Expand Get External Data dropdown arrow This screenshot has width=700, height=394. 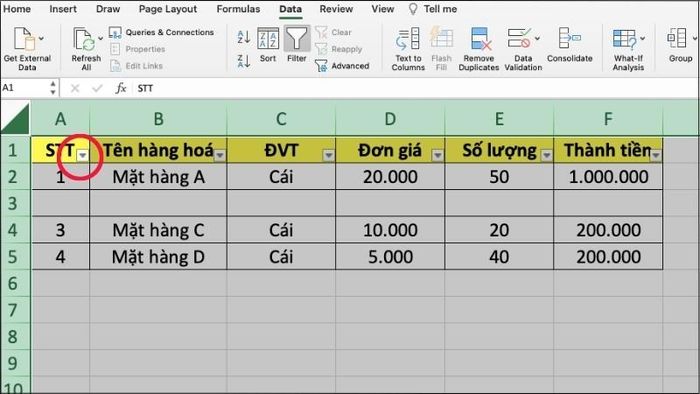click(42, 39)
